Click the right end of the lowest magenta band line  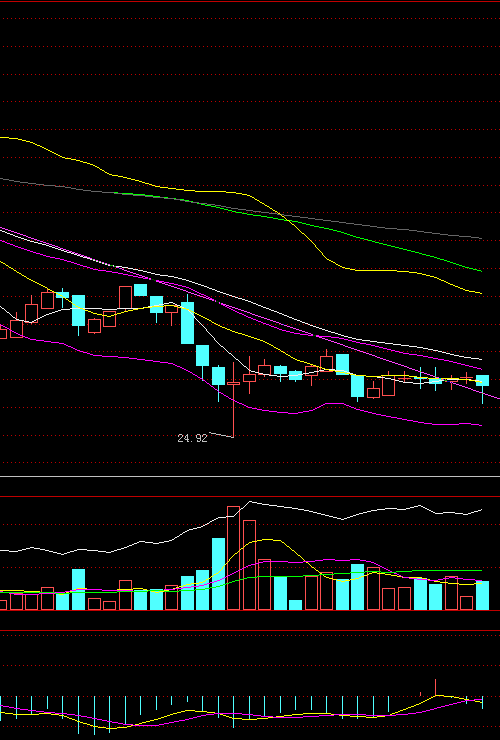[480, 425]
